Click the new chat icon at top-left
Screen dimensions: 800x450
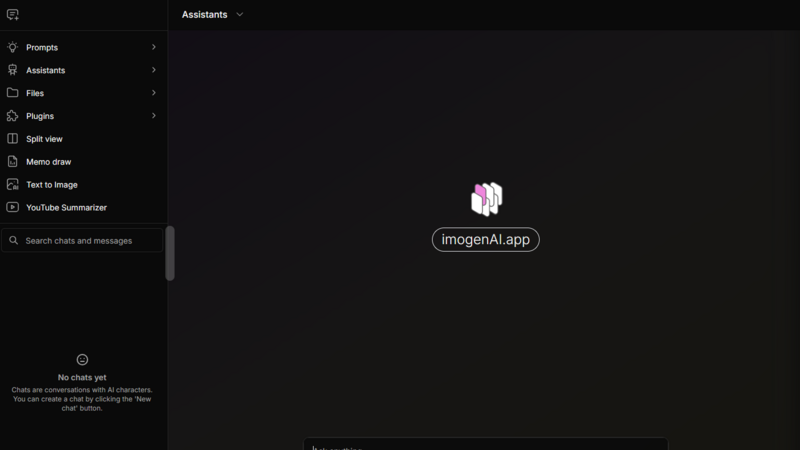coord(13,15)
